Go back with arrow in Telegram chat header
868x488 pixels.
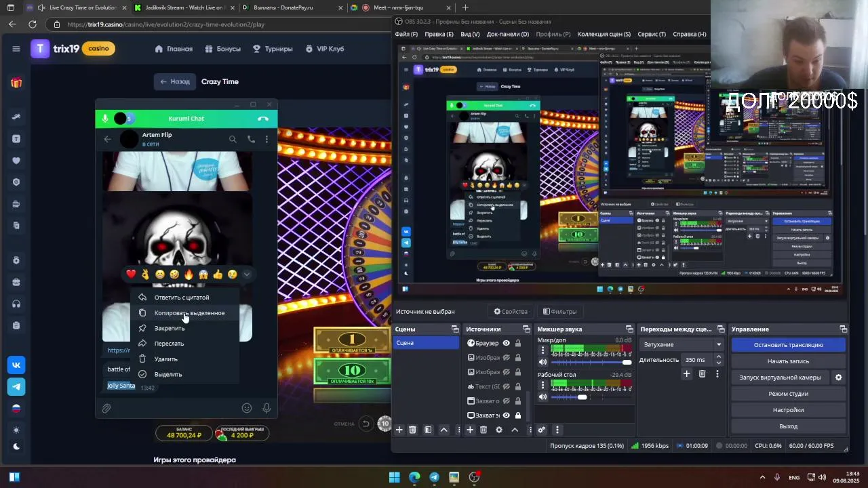(107, 139)
